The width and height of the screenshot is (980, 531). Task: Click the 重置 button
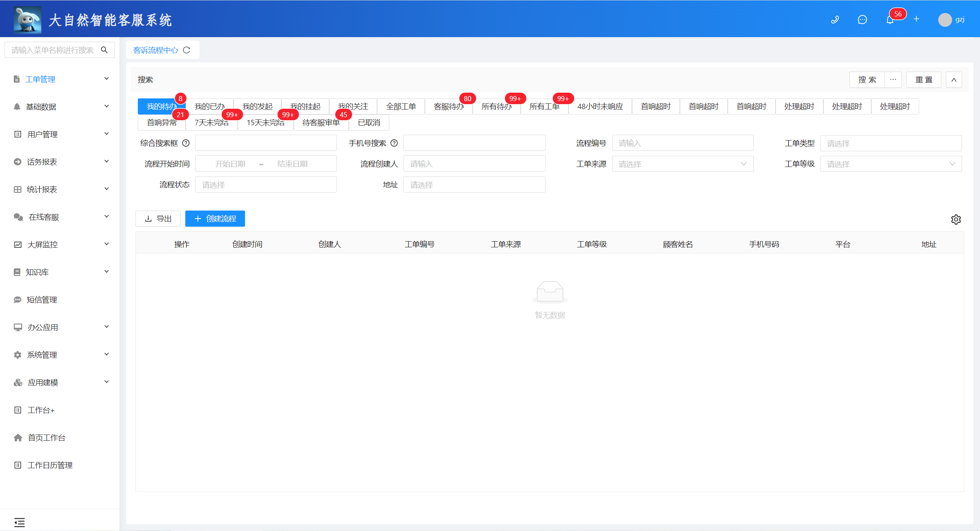pos(924,80)
